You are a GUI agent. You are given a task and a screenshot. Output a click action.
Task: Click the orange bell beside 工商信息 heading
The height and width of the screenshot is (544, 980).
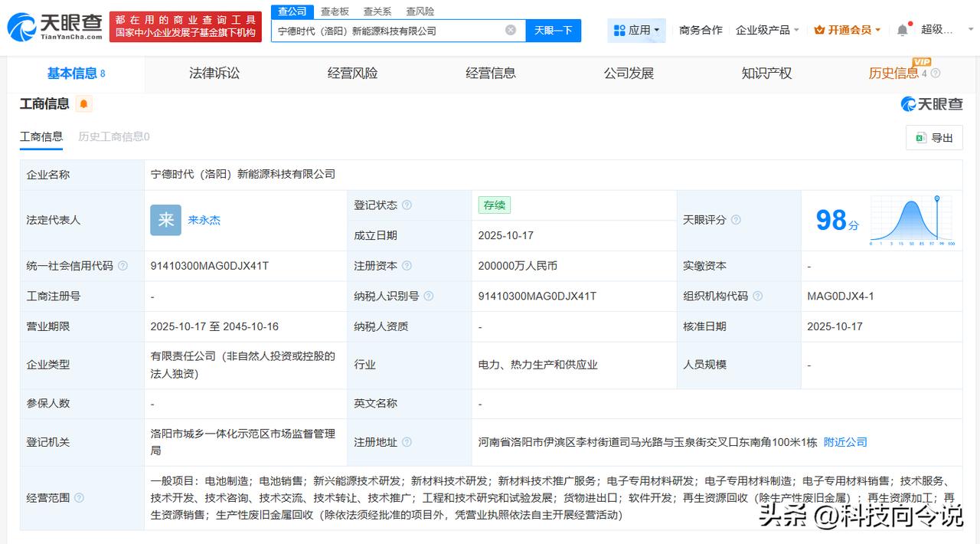point(84,103)
